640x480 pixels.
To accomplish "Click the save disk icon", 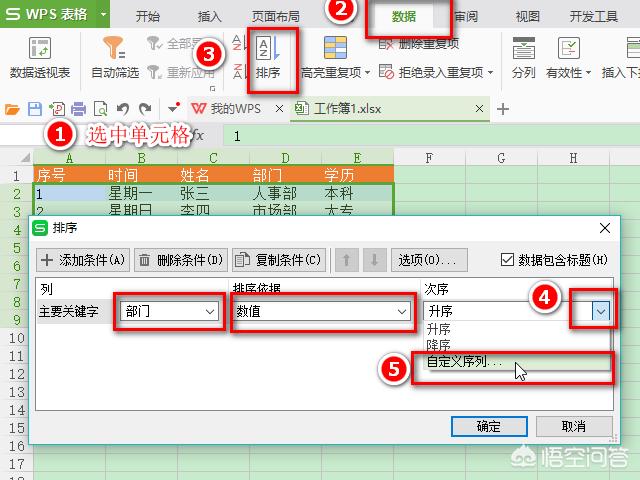I will (35, 109).
